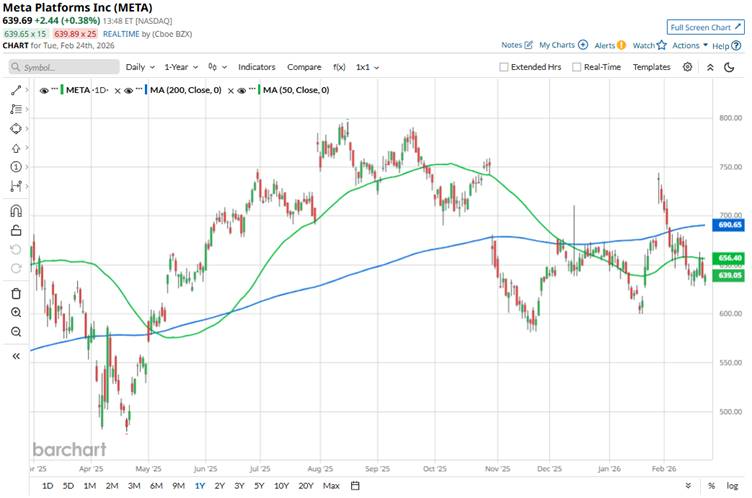The height and width of the screenshot is (498, 752).
Task: Open chart settings gear icon
Action: [x=687, y=67]
